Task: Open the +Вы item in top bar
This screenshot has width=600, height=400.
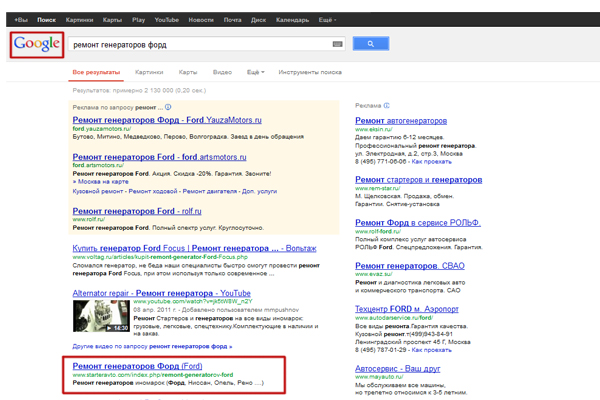Action: [21, 20]
